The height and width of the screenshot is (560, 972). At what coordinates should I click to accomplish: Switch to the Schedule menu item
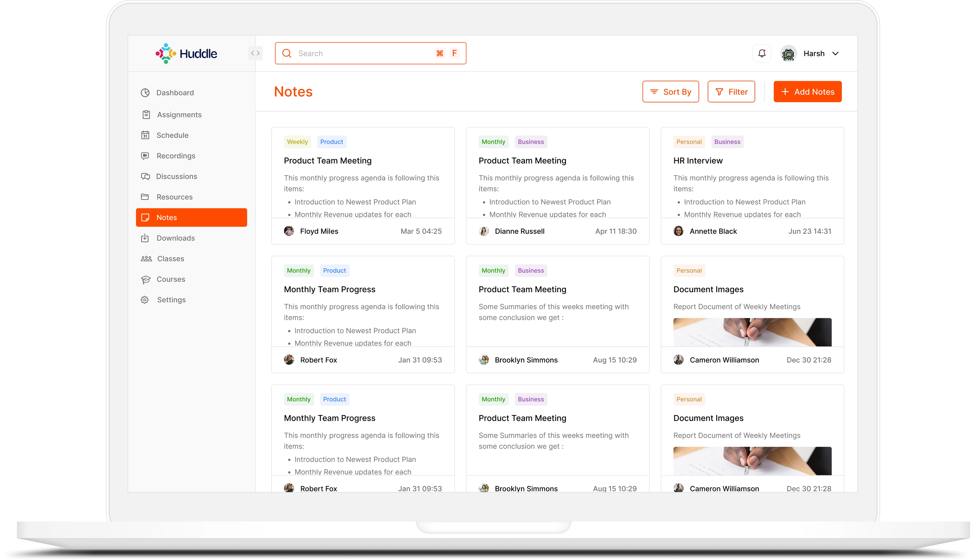pyautogui.click(x=173, y=135)
